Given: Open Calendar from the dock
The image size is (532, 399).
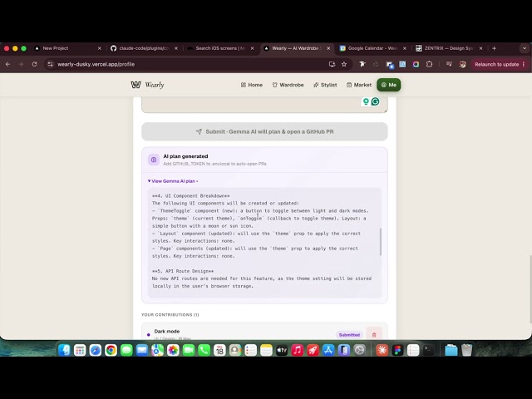Looking at the screenshot, I should click(x=219, y=350).
